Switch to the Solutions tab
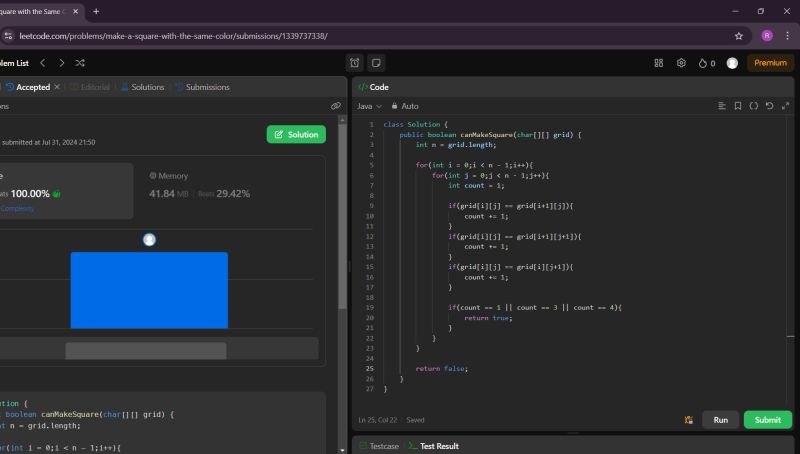This screenshot has width=800, height=454. 142,87
